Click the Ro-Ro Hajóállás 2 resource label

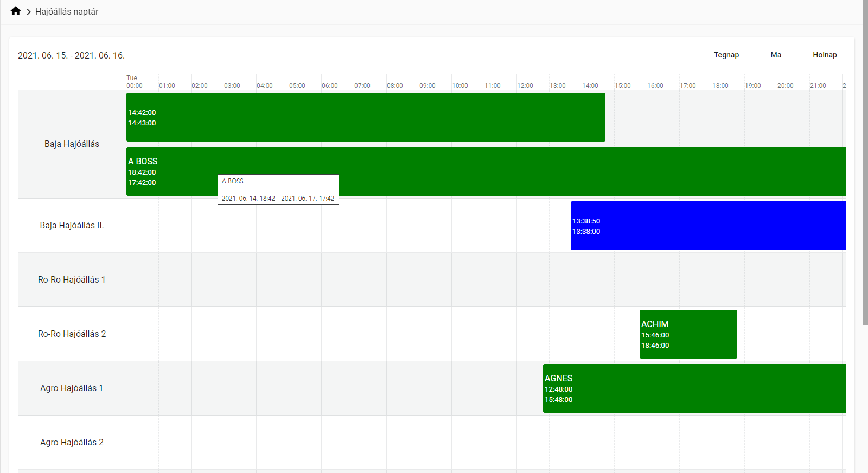(x=72, y=334)
